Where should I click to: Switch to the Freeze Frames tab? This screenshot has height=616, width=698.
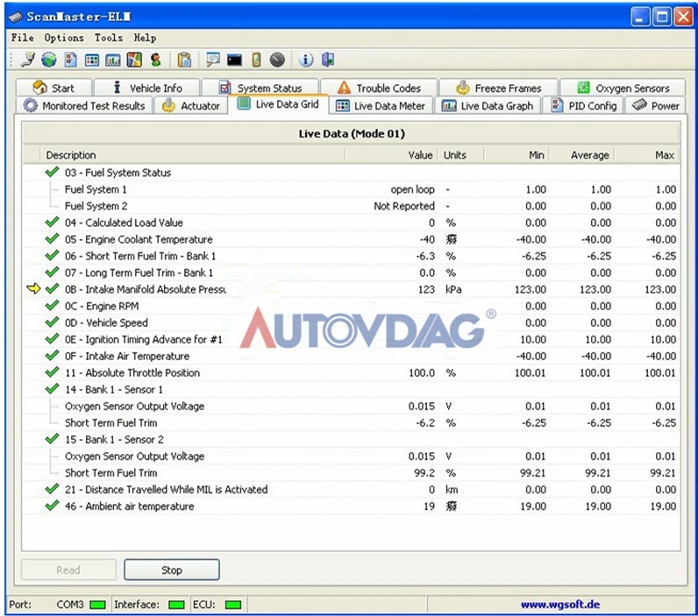(x=499, y=88)
